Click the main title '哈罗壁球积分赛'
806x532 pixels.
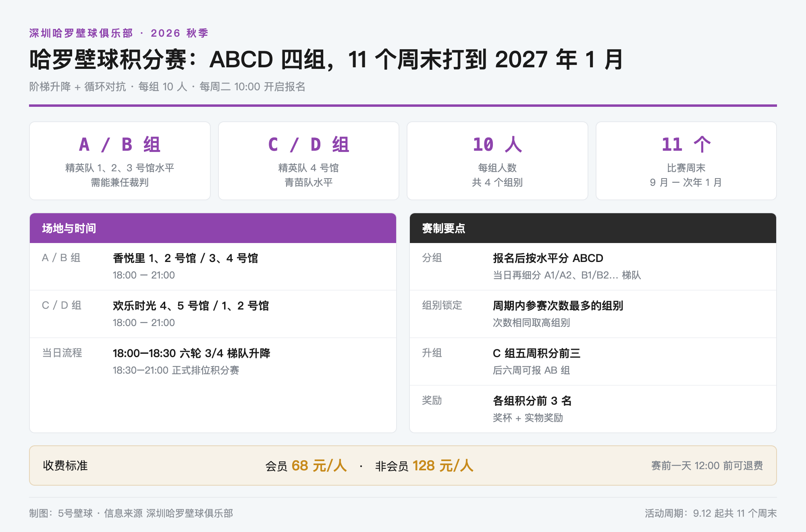coord(108,60)
